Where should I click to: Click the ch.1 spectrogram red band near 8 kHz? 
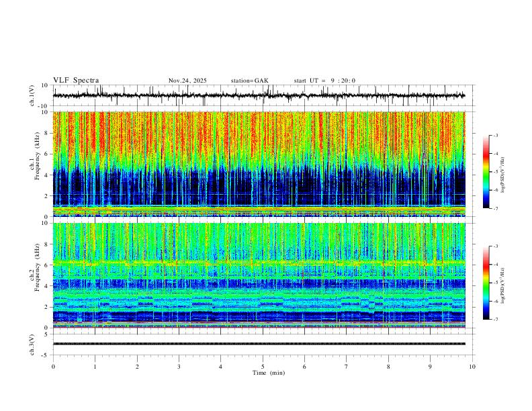pos(259,133)
